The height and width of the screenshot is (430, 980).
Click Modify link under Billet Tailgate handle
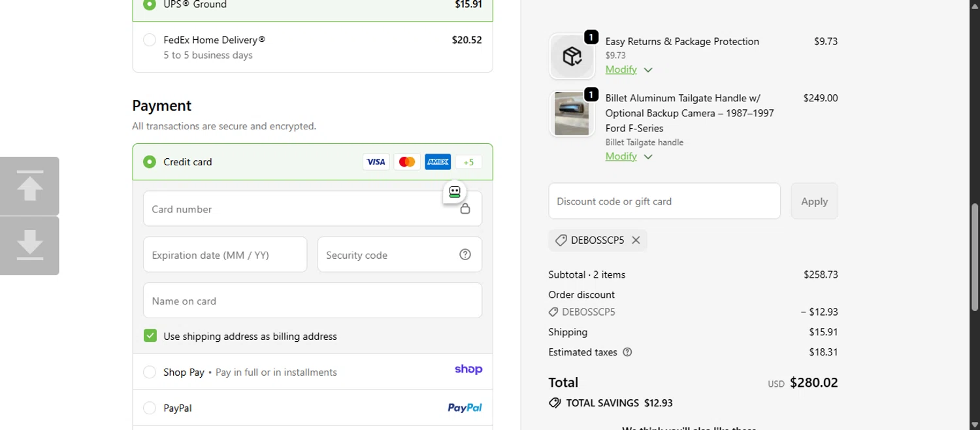621,156
